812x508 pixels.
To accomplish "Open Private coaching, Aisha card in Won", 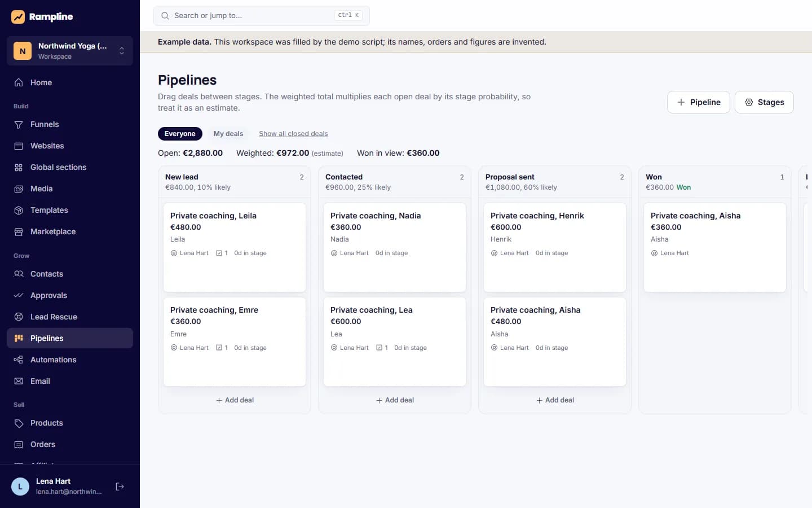I will [715, 247].
